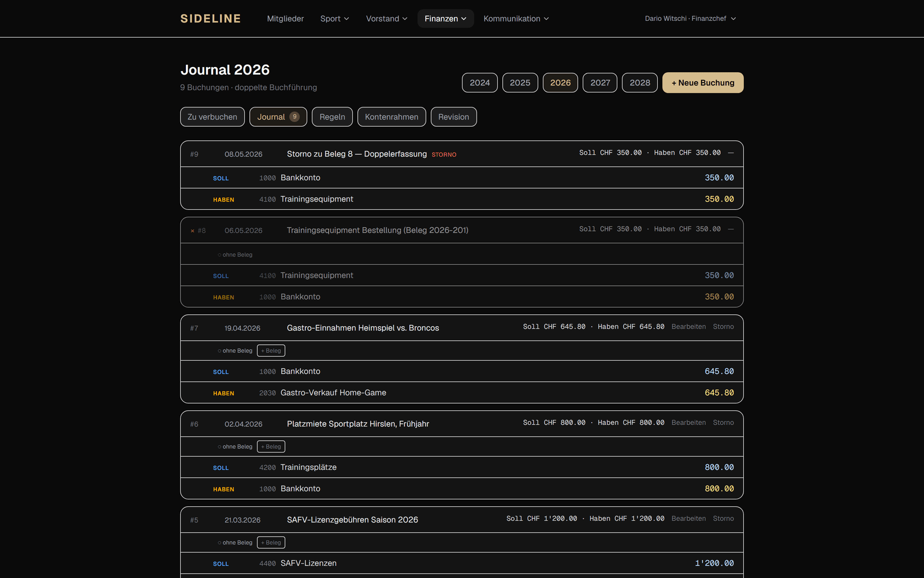
Task: Click Storno on Platzmiete booking #6
Action: click(x=724, y=423)
